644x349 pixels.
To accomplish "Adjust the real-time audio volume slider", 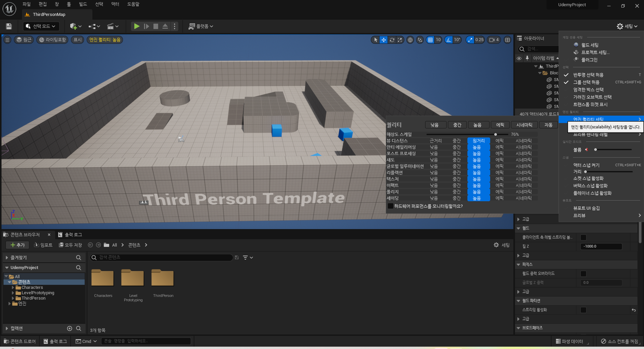I will [613, 150].
